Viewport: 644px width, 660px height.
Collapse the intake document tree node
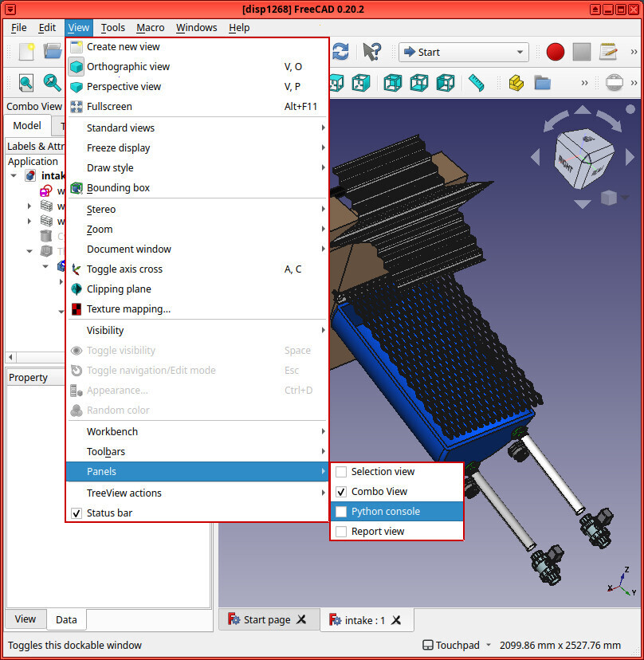click(14, 175)
